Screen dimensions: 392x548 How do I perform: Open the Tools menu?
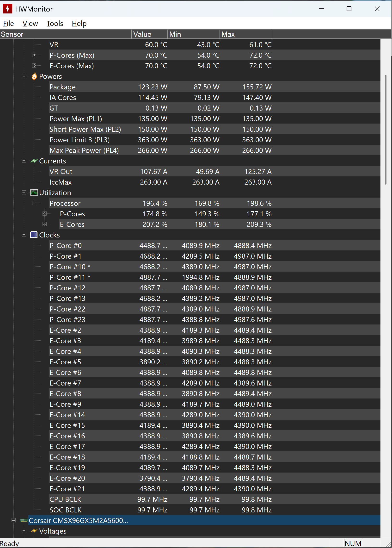[x=55, y=23]
